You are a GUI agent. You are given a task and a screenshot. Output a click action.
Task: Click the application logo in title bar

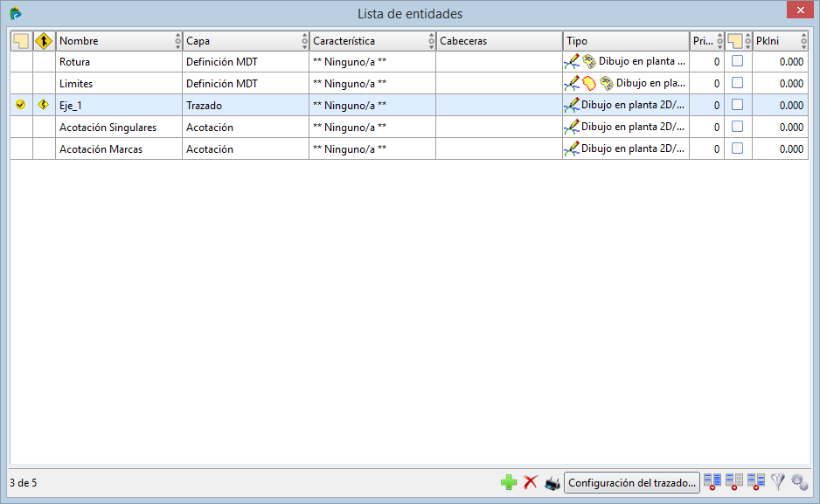pos(16,13)
